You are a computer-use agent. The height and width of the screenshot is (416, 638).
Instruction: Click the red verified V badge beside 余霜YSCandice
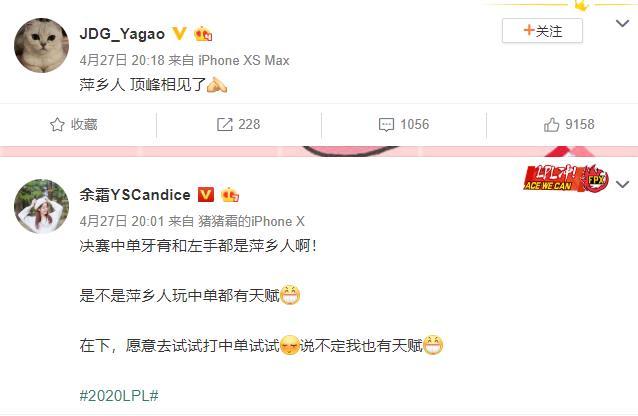click(x=205, y=195)
